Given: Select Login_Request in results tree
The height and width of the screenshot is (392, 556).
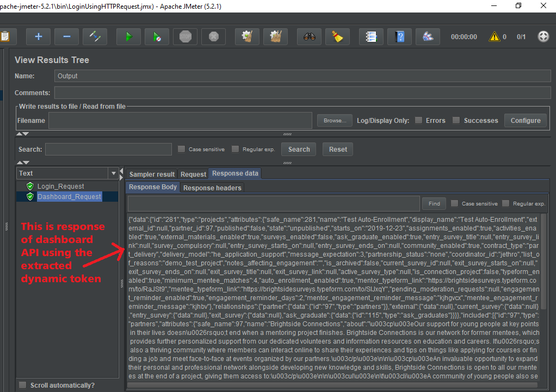Looking at the screenshot, I should pos(60,186).
